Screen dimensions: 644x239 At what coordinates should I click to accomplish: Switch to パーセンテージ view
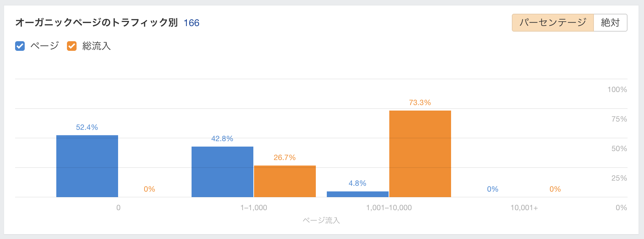[x=552, y=23]
